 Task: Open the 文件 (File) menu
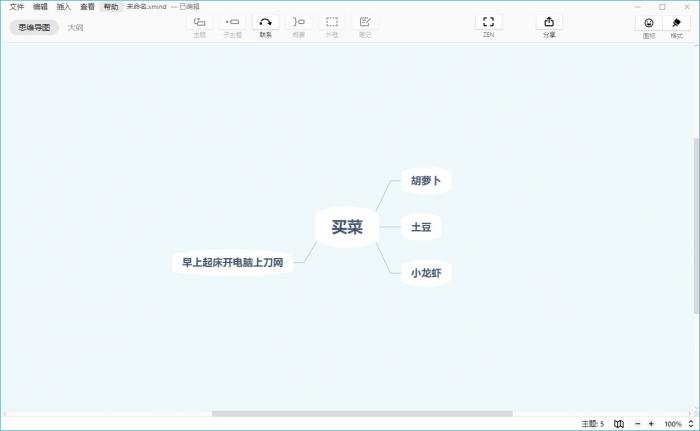click(17, 6)
